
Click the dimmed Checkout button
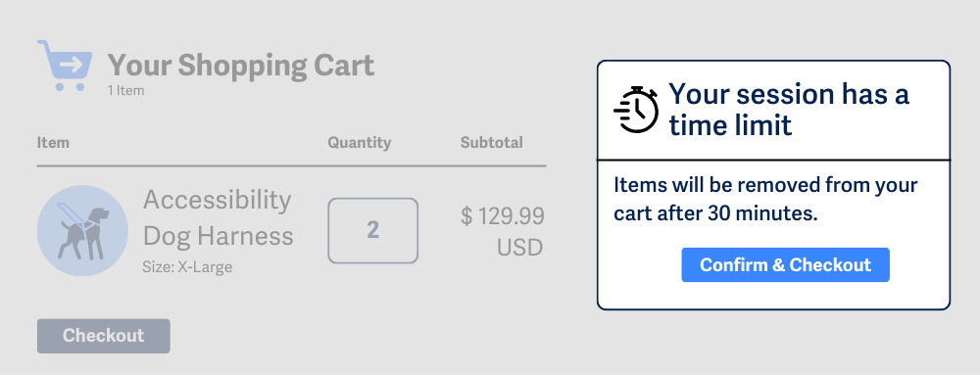pos(103,336)
